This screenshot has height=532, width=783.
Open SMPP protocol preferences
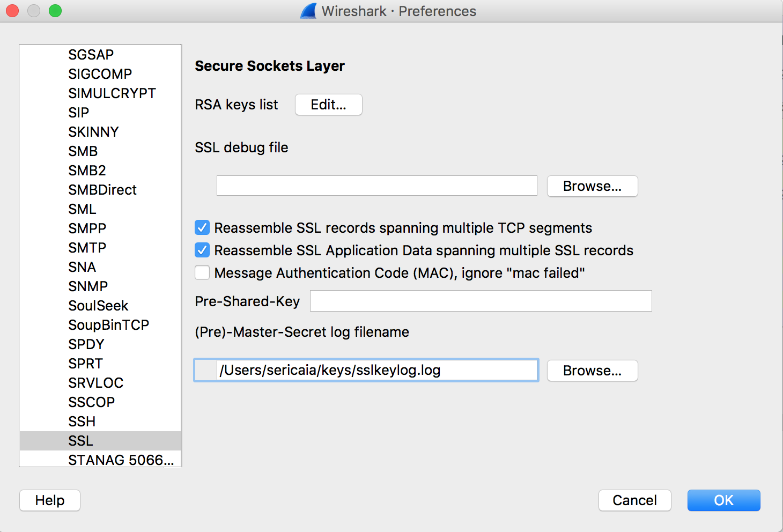(100, 228)
